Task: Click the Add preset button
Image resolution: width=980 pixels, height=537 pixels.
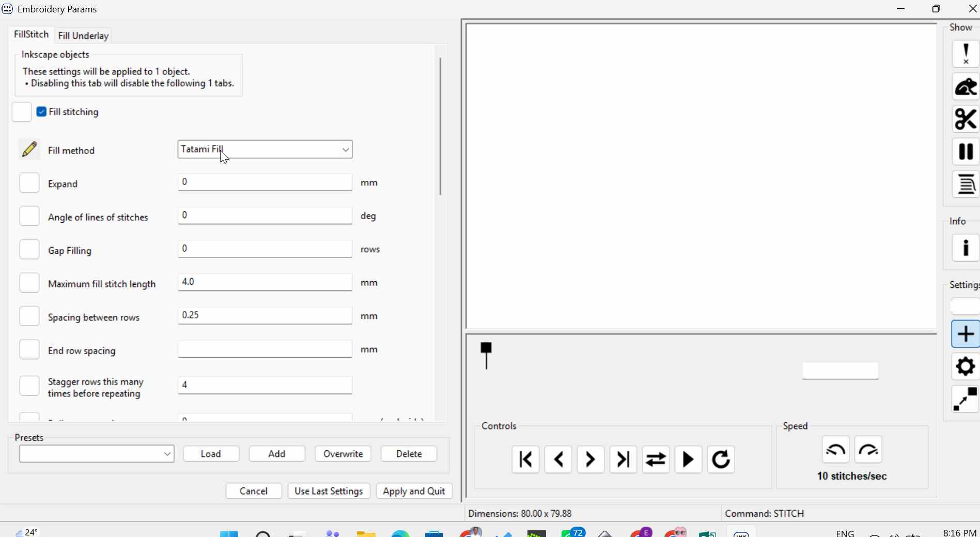Action: click(277, 454)
